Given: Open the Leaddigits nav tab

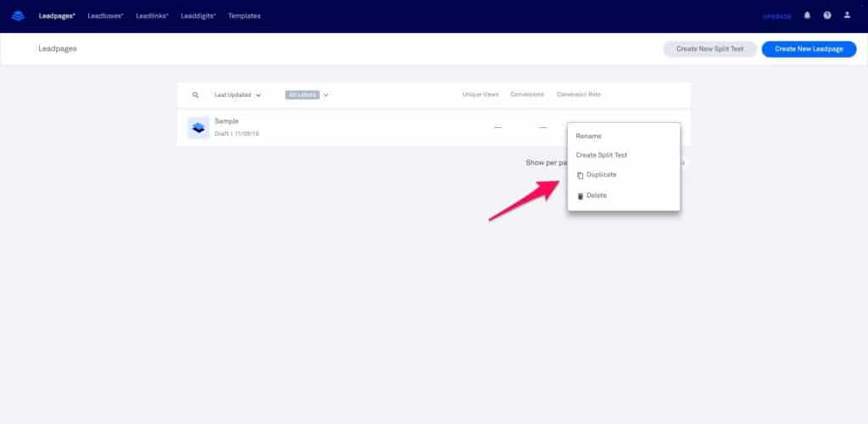Looking at the screenshot, I should (x=198, y=16).
